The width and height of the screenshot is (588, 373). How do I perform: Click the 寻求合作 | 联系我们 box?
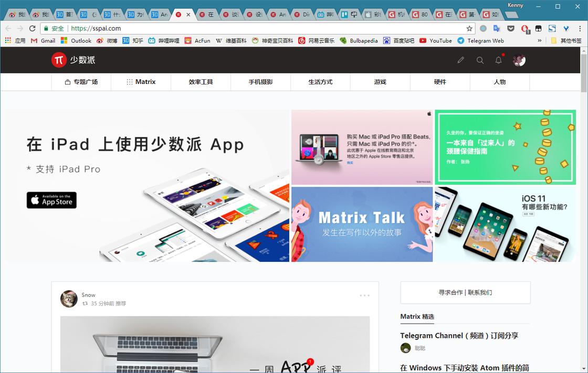pos(465,292)
